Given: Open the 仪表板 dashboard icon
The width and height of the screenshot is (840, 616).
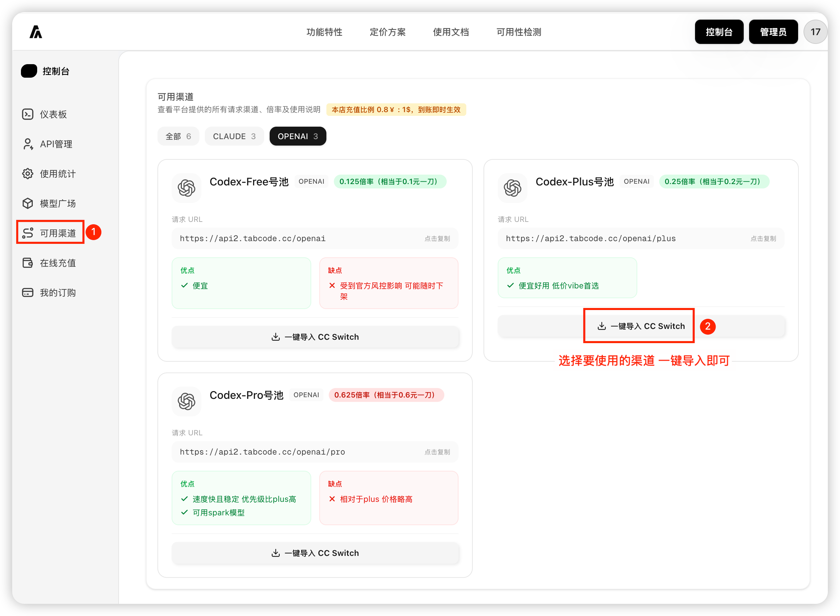Looking at the screenshot, I should [x=28, y=114].
